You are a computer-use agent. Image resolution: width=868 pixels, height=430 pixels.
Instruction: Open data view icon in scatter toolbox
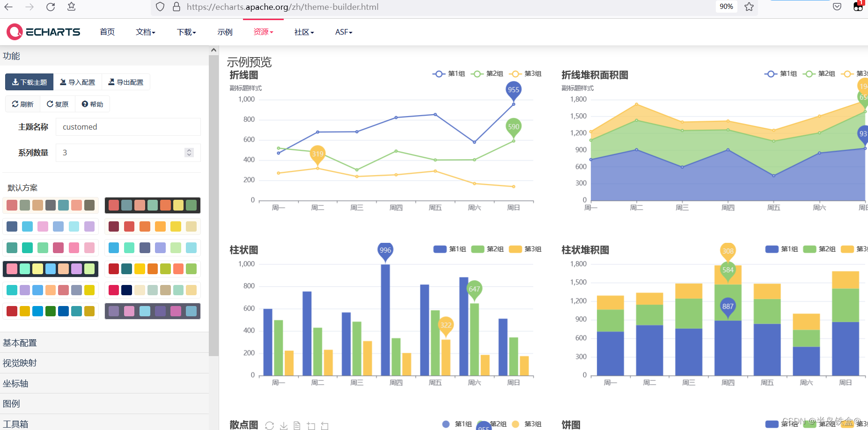tap(297, 425)
